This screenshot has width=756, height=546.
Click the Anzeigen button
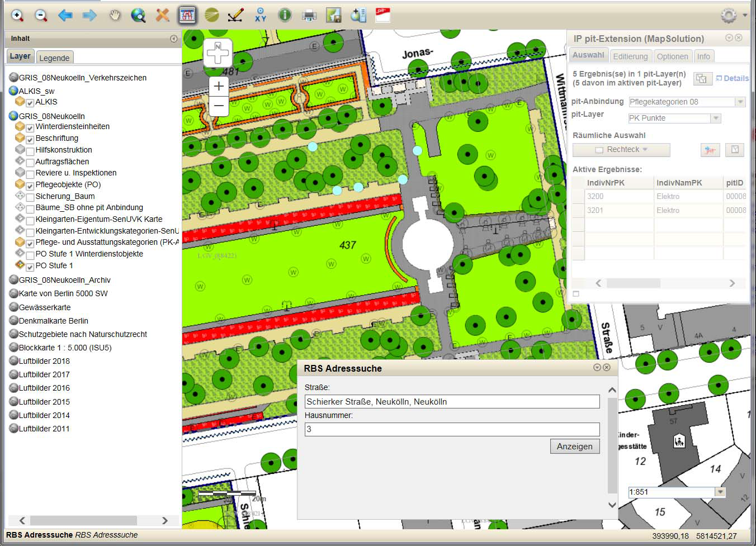[575, 446]
